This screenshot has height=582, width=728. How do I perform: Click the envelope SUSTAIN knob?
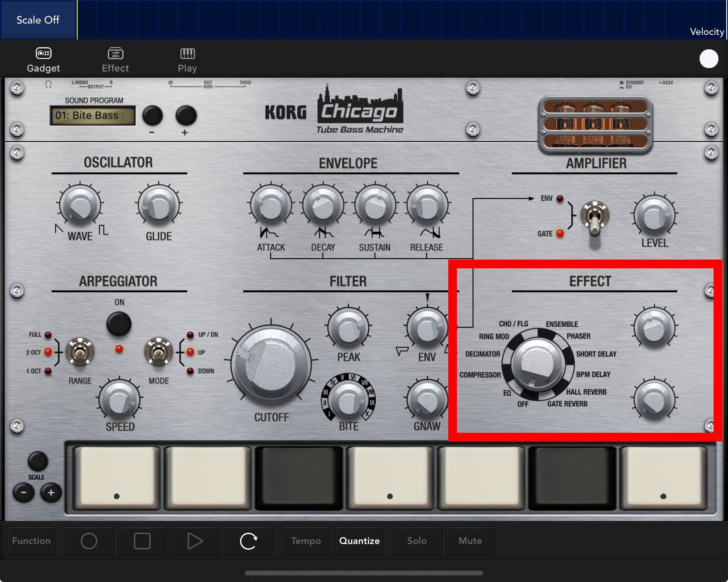pyautogui.click(x=375, y=205)
